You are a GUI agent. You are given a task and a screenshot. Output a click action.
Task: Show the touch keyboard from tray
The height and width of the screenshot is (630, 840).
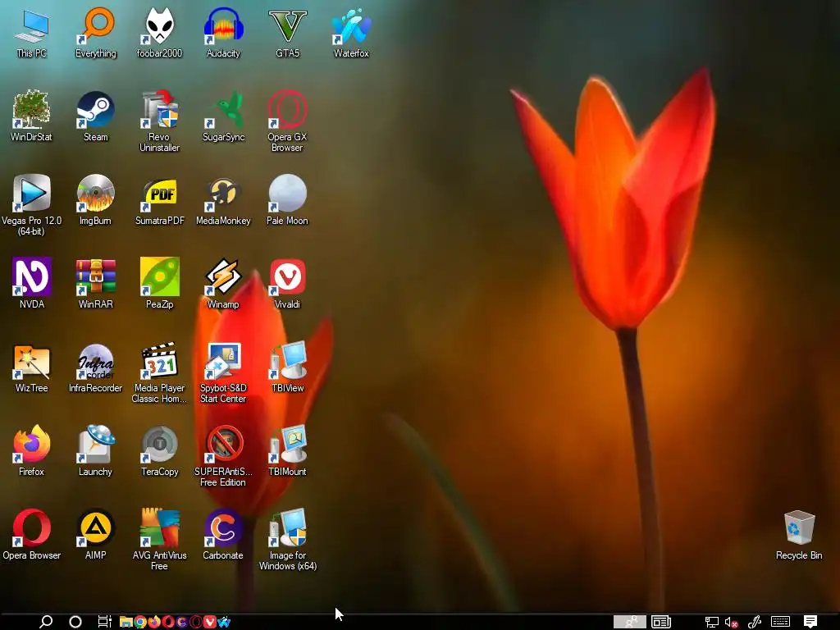(780, 622)
